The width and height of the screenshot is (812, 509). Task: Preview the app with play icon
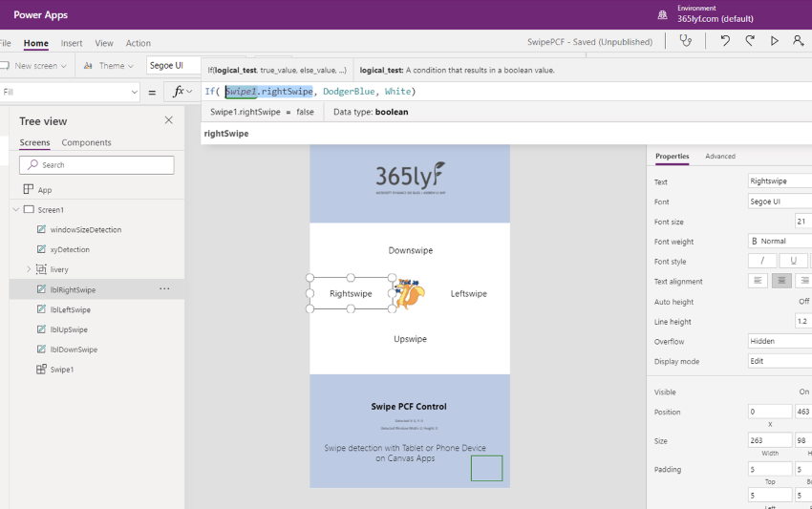pyautogui.click(x=774, y=41)
